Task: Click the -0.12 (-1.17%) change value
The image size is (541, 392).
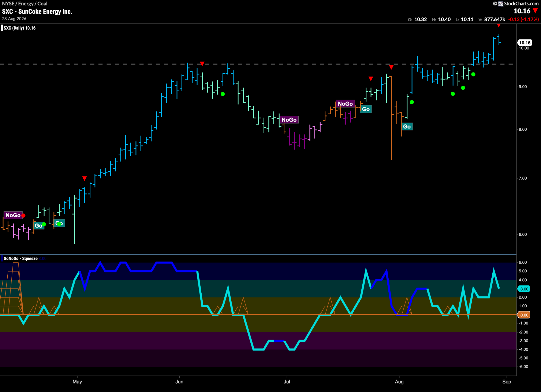Action: click(x=523, y=20)
